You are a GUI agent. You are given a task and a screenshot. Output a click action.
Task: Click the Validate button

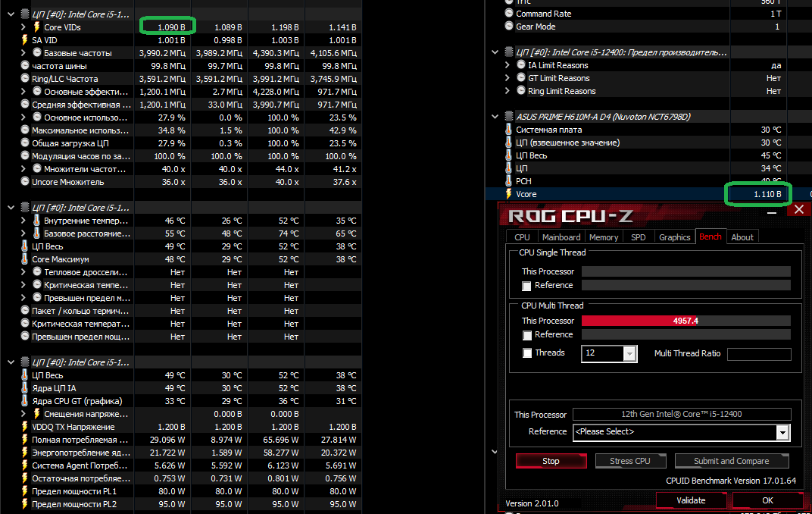point(691,500)
